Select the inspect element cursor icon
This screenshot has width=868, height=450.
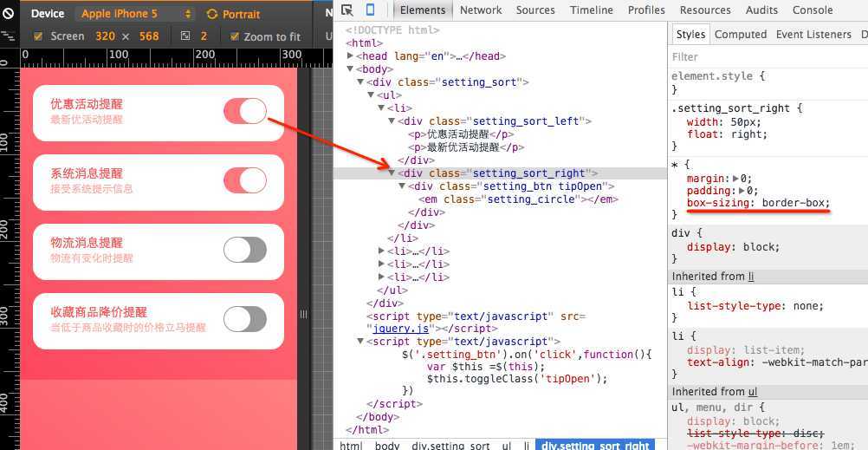coord(347,10)
